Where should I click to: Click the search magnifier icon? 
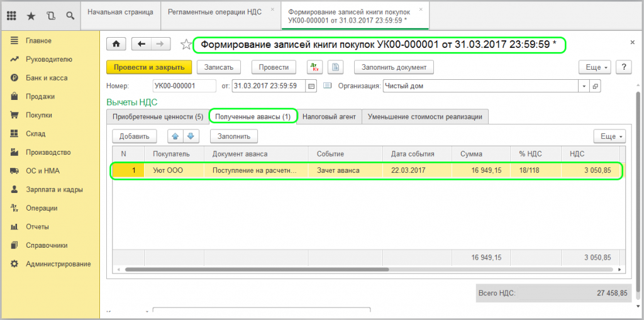pyautogui.click(x=70, y=14)
